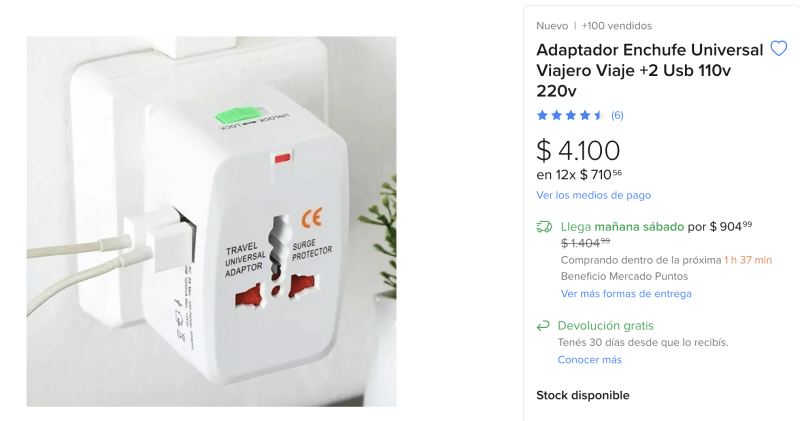Click the '1 h 37 min' countdown text
The height and width of the screenshot is (421, 800).
click(747, 260)
